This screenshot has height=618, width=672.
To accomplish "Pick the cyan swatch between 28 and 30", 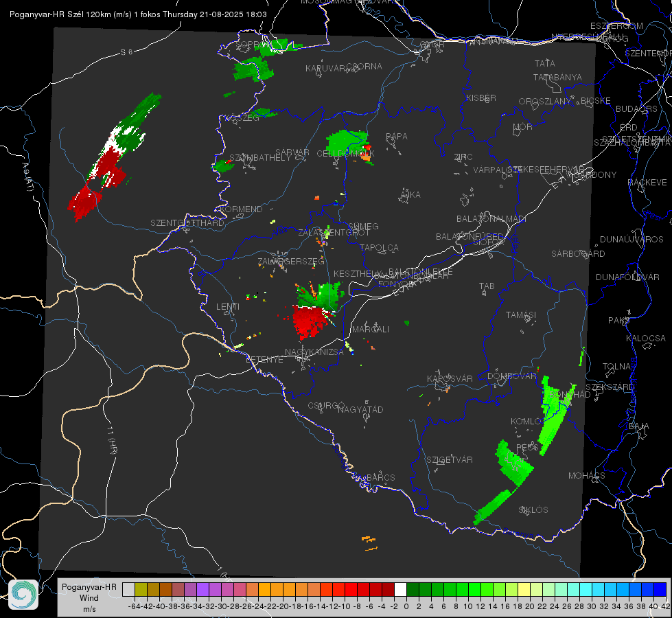I will pos(586,589).
